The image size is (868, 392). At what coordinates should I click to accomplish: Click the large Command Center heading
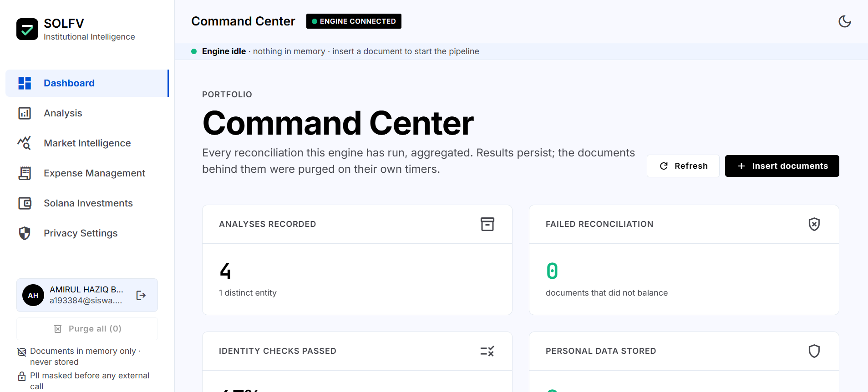338,123
